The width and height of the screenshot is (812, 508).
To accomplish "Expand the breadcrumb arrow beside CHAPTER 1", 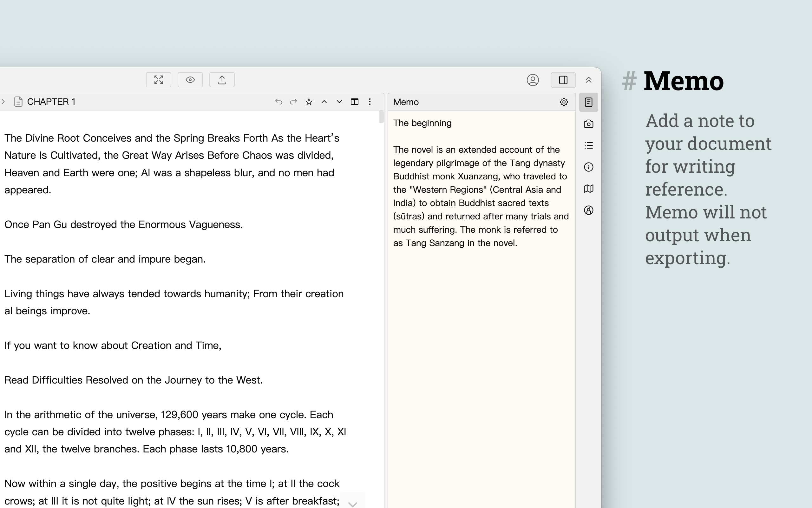I will [x=3, y=102].
